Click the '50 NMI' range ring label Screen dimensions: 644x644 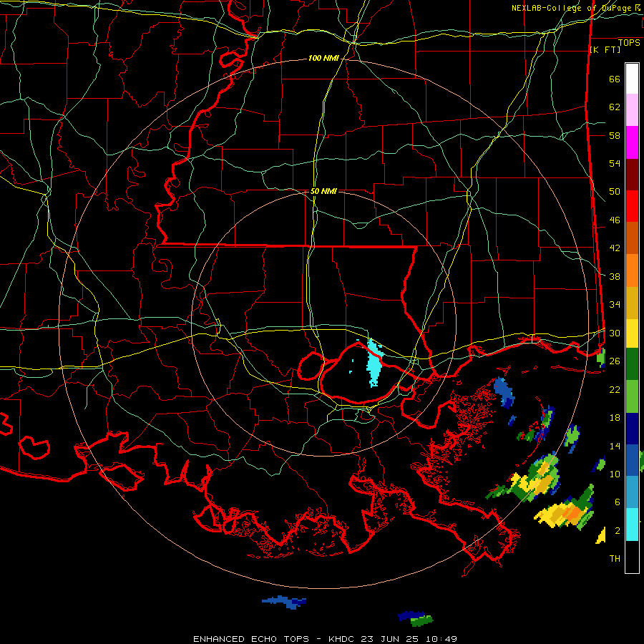click(323, 191)
